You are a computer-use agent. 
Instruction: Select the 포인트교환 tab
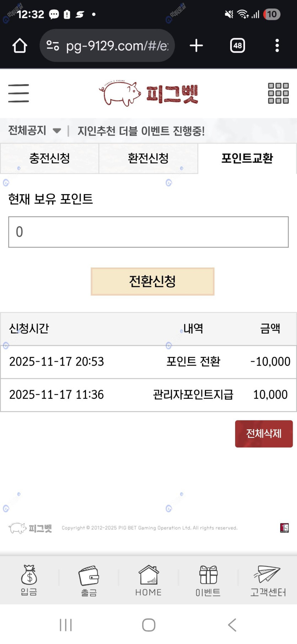247,158
